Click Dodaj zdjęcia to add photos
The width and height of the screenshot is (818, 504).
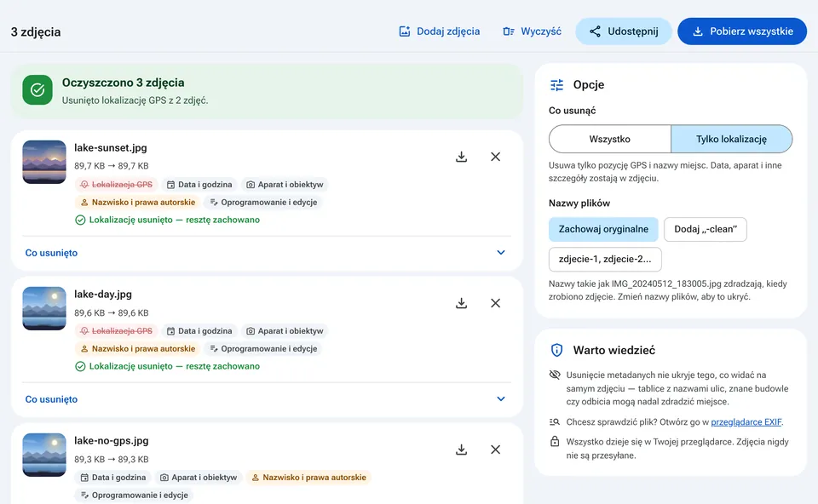(440, 31)
